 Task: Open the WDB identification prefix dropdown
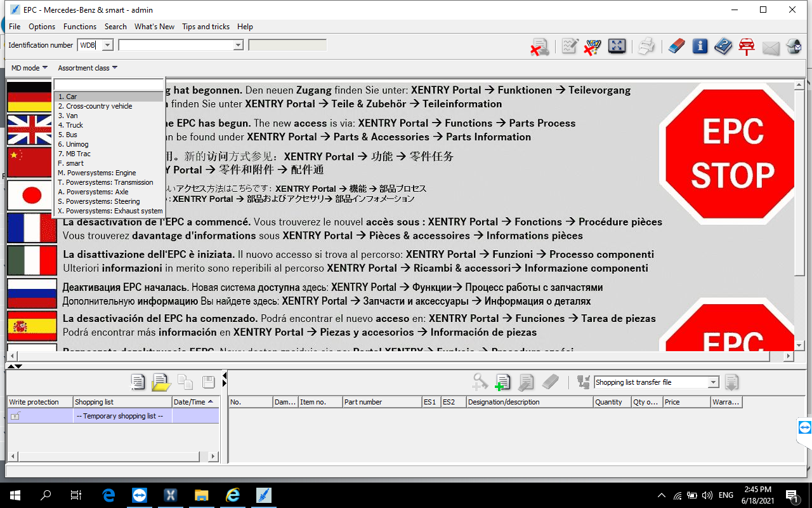(107, 45)
